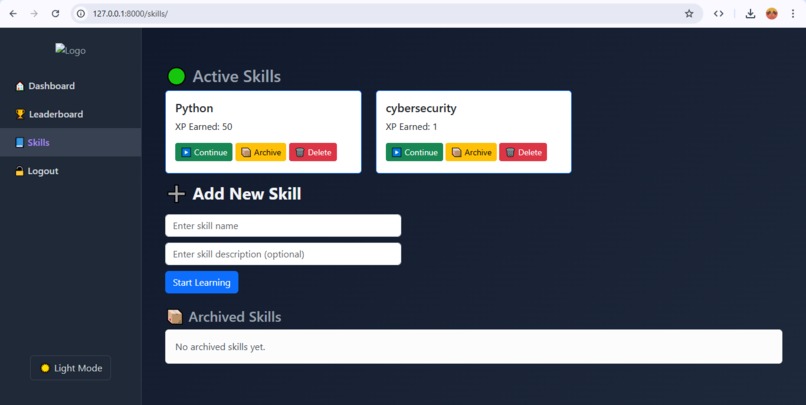Screen dimensions: 806x405
Task: Click the 'XP Earned: 50' text
Action: (x=204, y=126)
